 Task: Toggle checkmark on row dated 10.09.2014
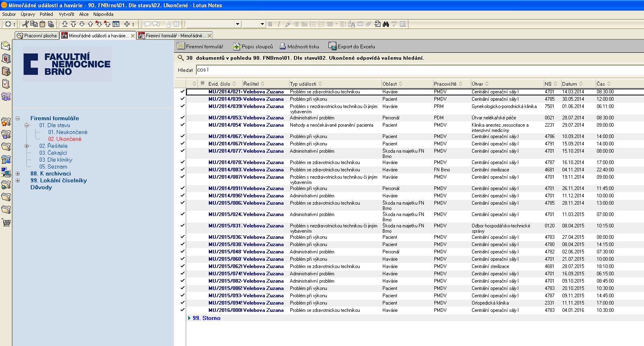click(182, 136)
